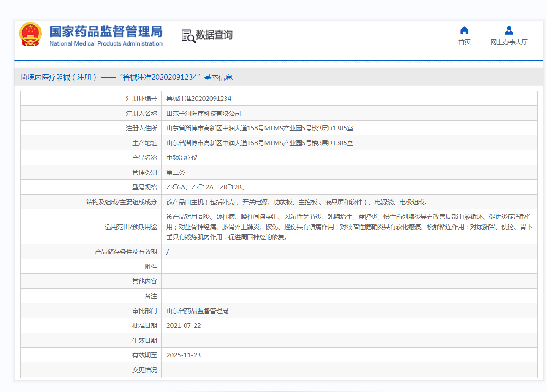Screen dimensions: 546x392
Task: Click the National Medical Products Administration text
Action: click(106, 44)
